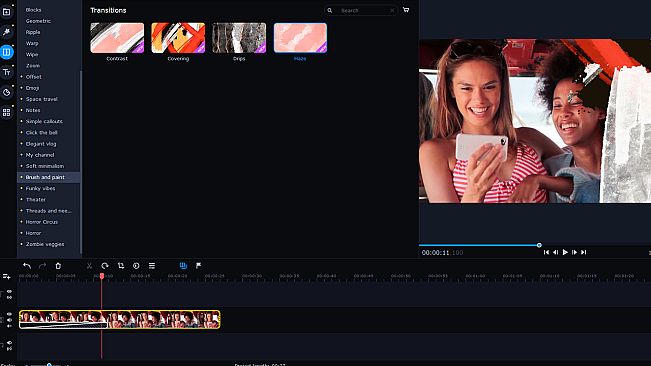651x366 pixels.
Task: Mute the video clip track speaker
Action: click(x=9, y=320)
